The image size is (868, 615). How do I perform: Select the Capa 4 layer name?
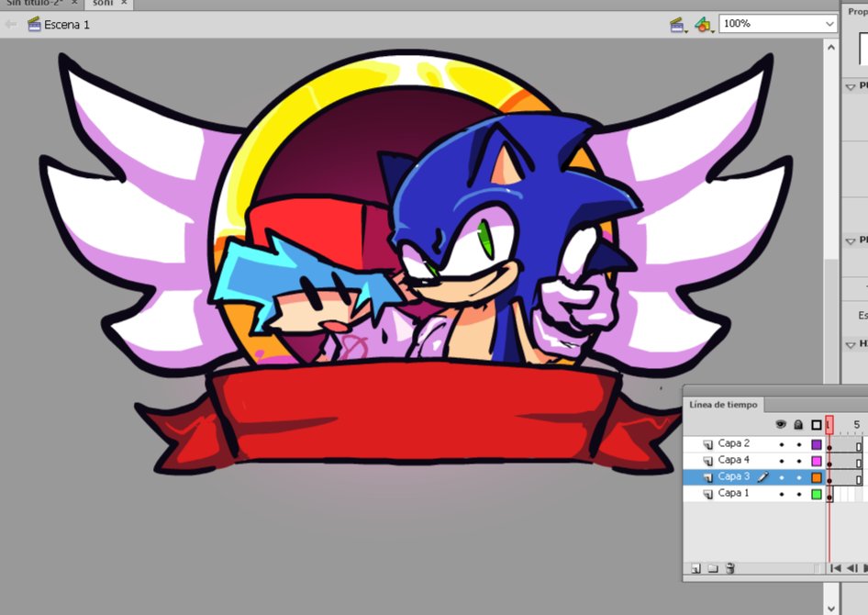[733, 460]
